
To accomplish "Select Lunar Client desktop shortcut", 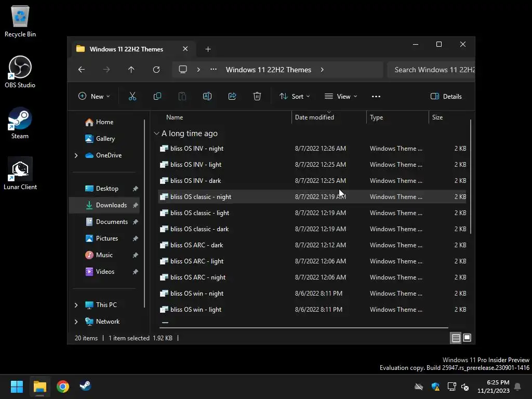I will (x=20, y=174).
